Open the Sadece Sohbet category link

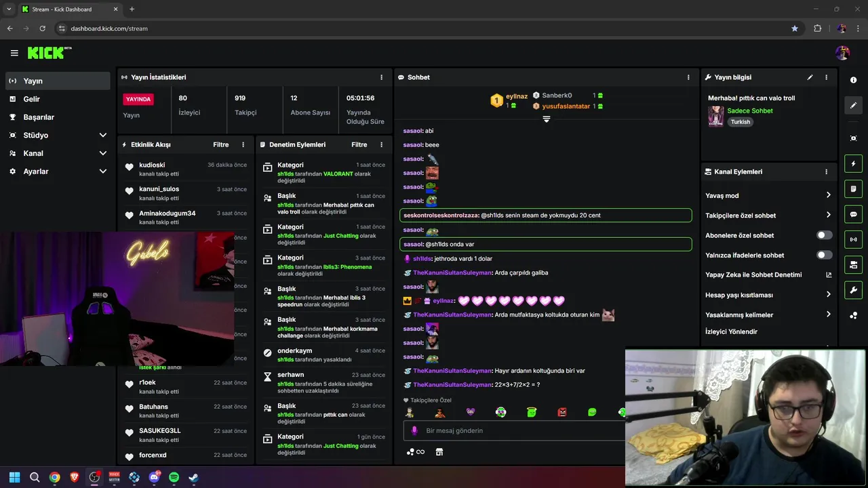coord(749,110)
